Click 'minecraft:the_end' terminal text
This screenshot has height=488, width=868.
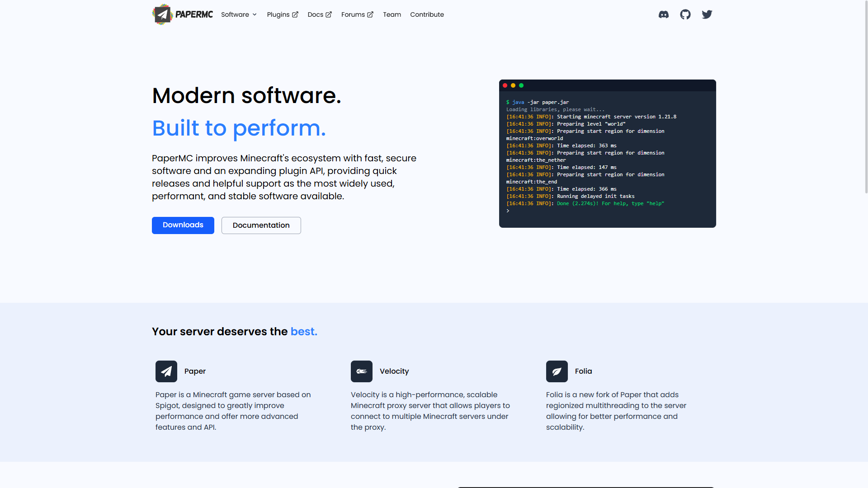pos(532,182)
